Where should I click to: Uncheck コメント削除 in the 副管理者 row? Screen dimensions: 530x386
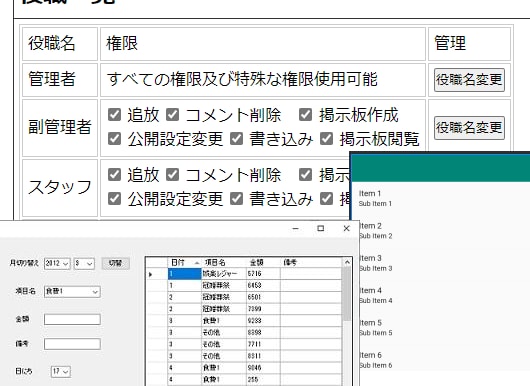point(172,115)
